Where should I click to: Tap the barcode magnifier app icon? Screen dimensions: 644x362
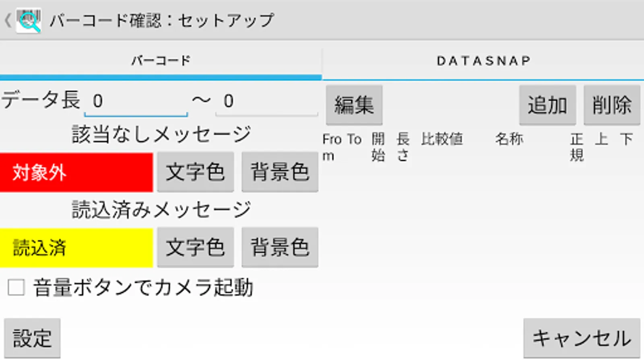tap(28, 20)
